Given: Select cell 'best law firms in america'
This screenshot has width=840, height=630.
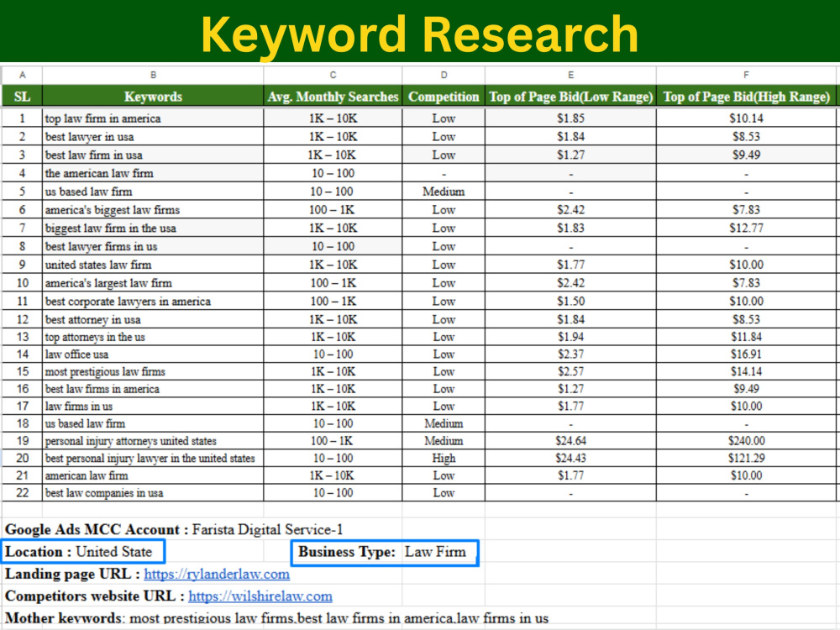Looking at the screenshot, I should tap(153, 389).
